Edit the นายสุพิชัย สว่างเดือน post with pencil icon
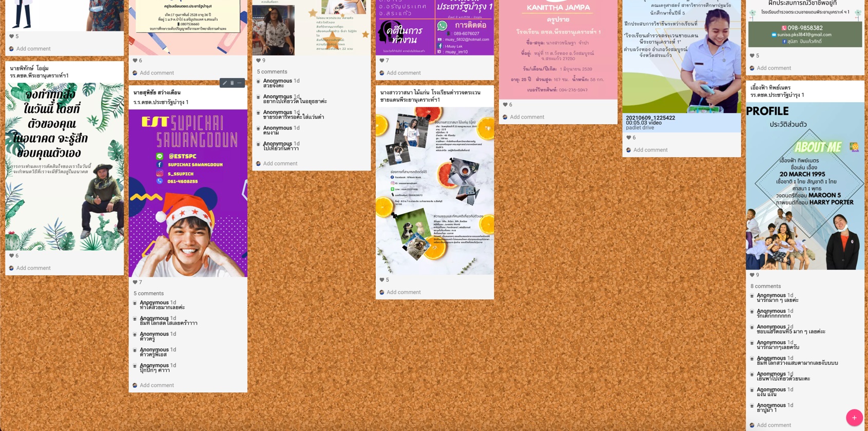 pyautogui.click(x=224, y=83)
